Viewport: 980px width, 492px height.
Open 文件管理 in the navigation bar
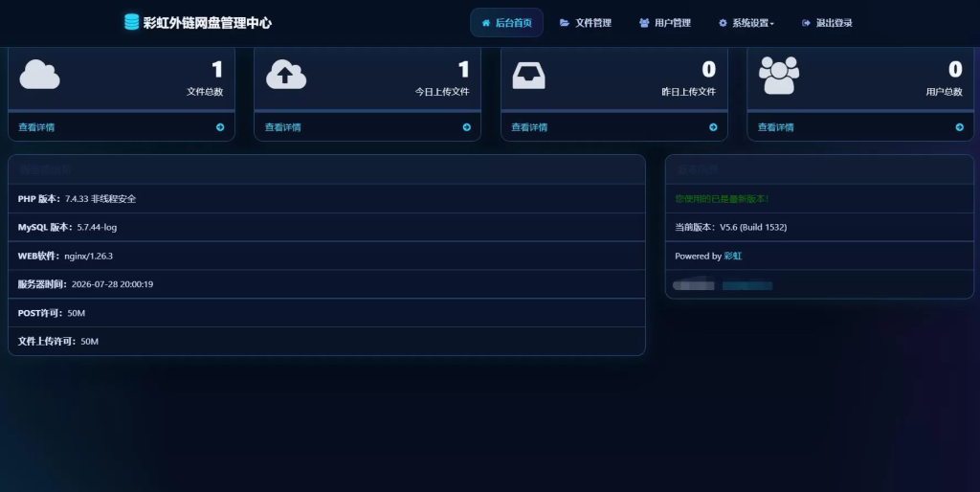coord(586,23)
